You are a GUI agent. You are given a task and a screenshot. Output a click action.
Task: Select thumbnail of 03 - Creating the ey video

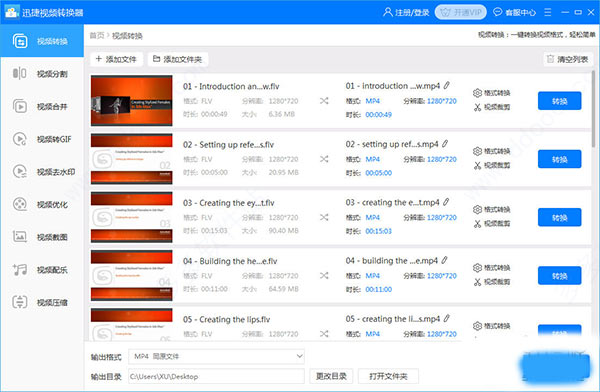pyautogui.click(x=132, y=217)
